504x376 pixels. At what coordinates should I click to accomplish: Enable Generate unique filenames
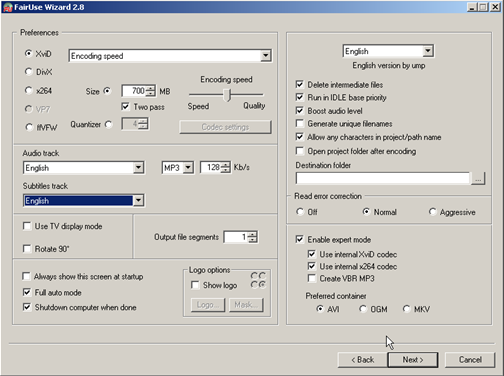tap(300, 124)
